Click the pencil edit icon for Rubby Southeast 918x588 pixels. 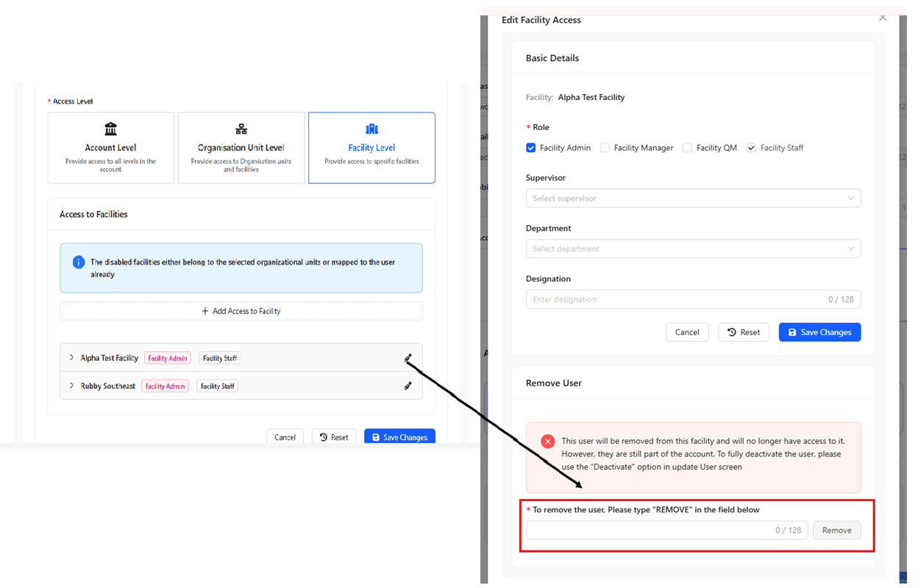point(408,386)
